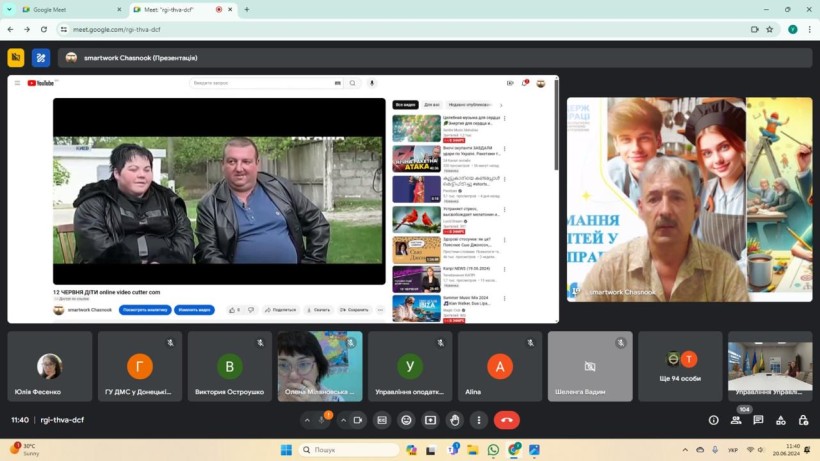Open the shared YouTube hamburger menu
The width and height of the screenshot is (820, 461).
pos(17,83)
